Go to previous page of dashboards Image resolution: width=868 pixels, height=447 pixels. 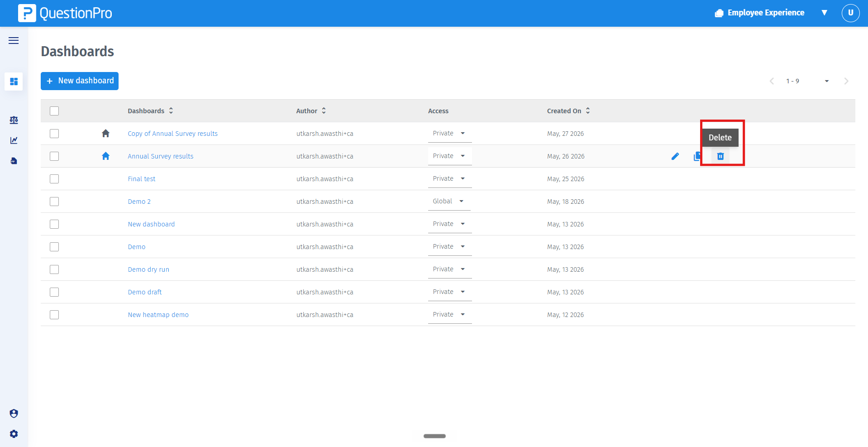point(772,81)
